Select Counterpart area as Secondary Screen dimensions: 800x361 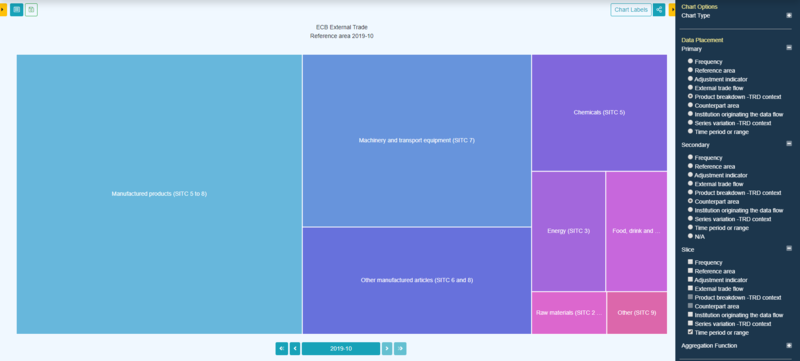690,201
